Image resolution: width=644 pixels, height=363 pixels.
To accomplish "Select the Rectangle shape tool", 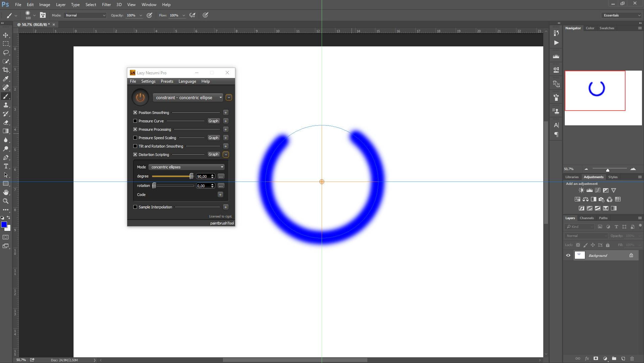I will click(x=6, y=184).
